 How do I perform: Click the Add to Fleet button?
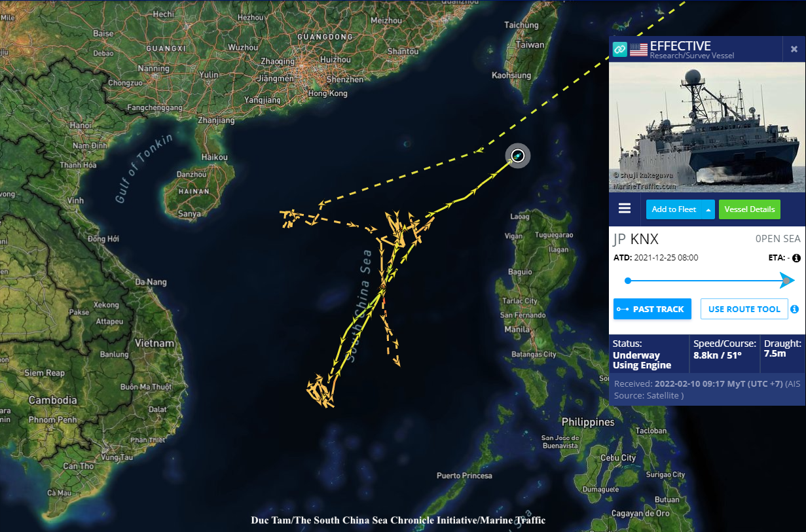pyautogui.click(x=674, y=209)
